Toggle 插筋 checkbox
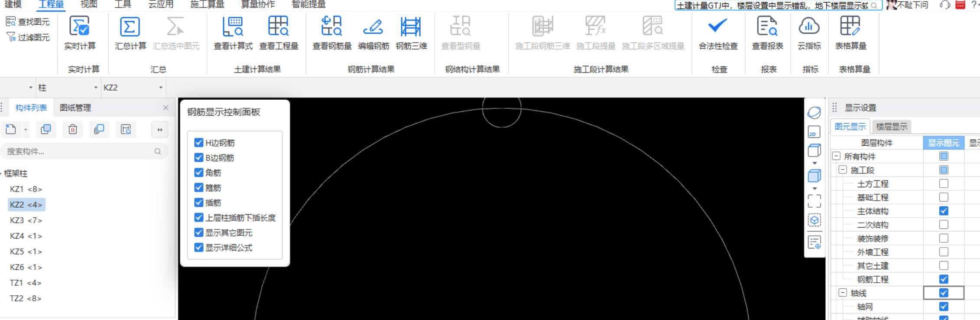 [199, 202]
